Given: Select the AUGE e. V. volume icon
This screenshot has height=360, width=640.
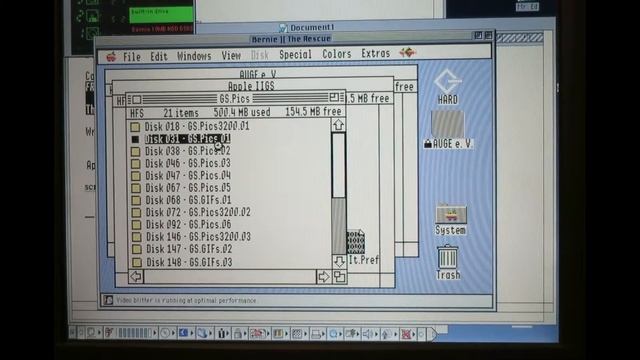Looking at the screenshot, I should [x=448, y=129].
